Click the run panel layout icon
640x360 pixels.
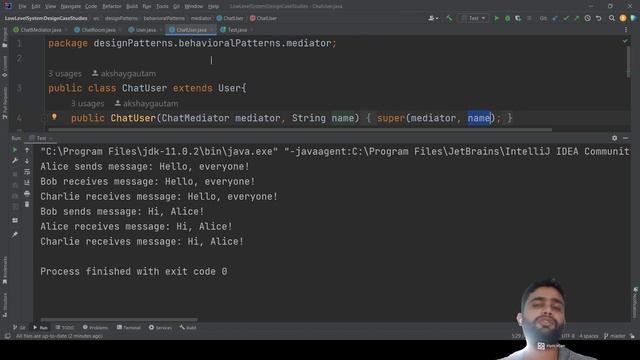tap(15, 220)
